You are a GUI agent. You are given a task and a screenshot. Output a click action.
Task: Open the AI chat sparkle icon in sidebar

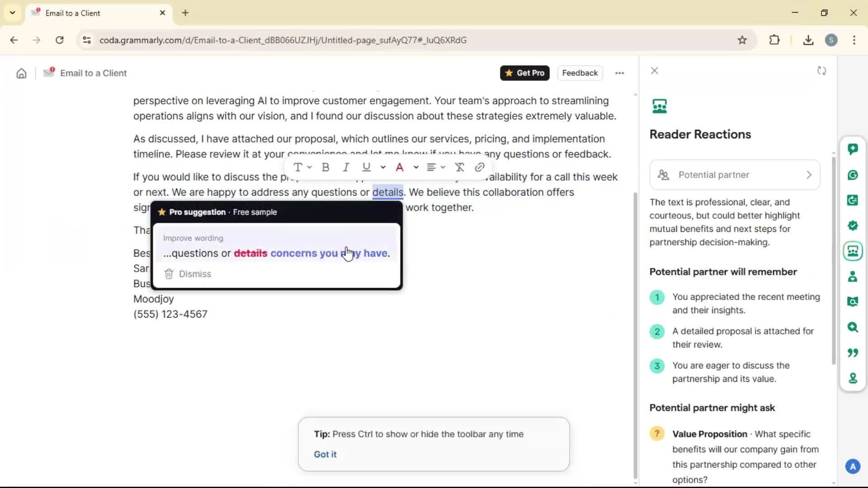[x=853, y=149]
